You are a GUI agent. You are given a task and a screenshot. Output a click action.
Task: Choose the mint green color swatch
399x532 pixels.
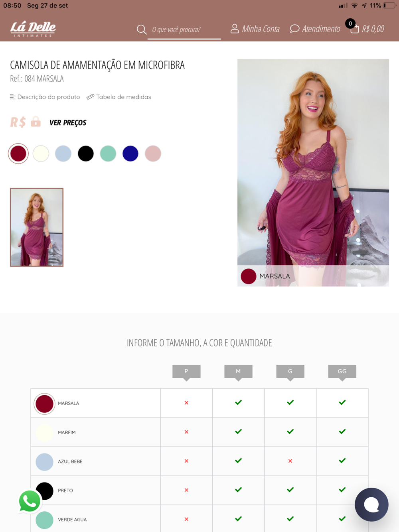(108, 154)
